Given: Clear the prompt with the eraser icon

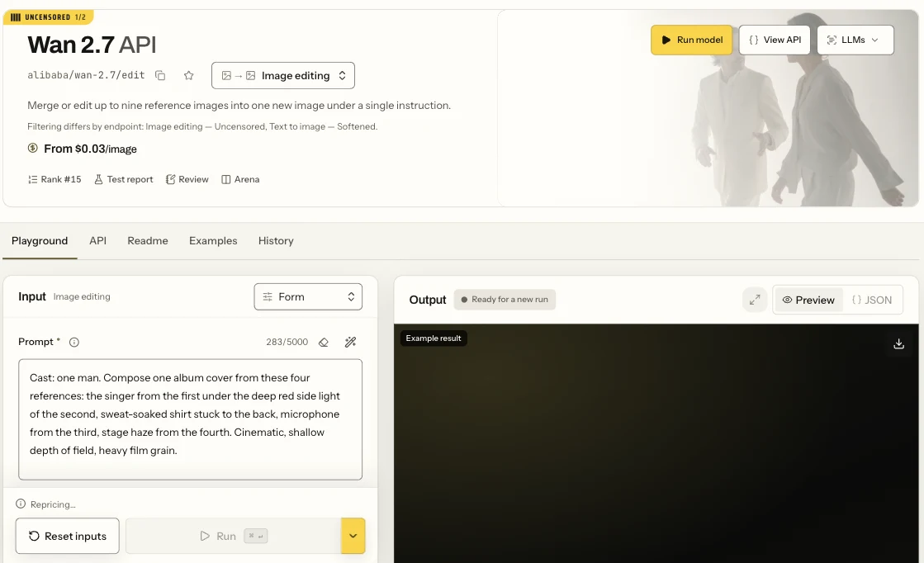Looking at the screenshot, I should point(324,342).
